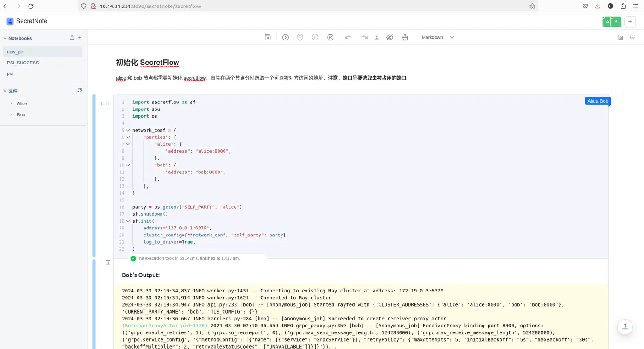
Task: Click the SecretNote logo icon
Action: click(x=10, y=21)
